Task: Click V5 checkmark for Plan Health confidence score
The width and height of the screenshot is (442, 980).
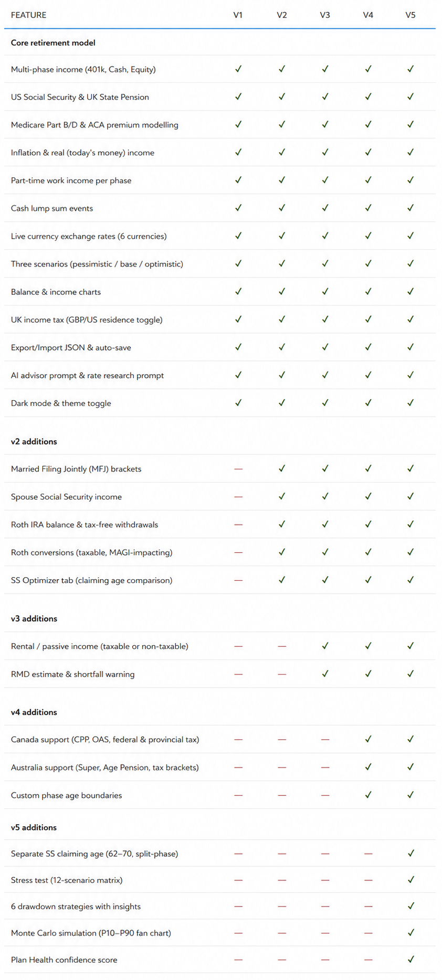Action: click(x=411, y=959)
